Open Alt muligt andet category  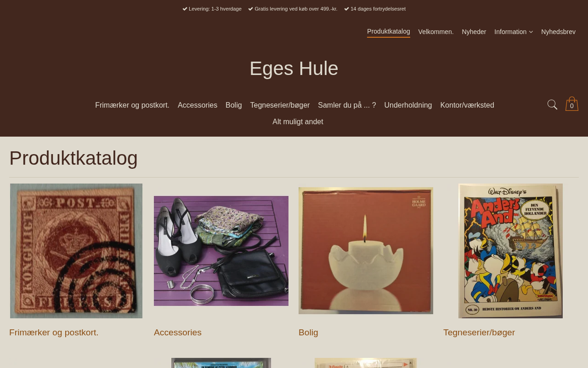click(x=298, y=122)
